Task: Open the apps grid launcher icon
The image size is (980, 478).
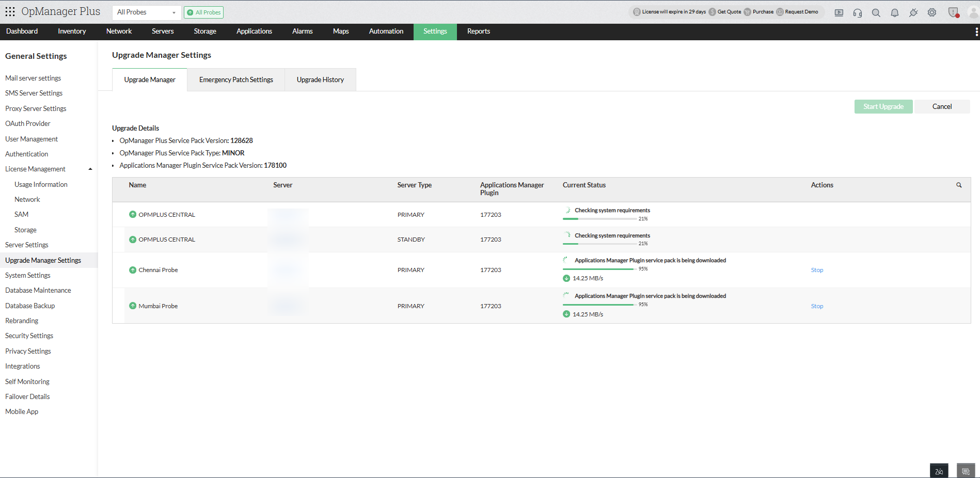Action: tap(10, 11)
